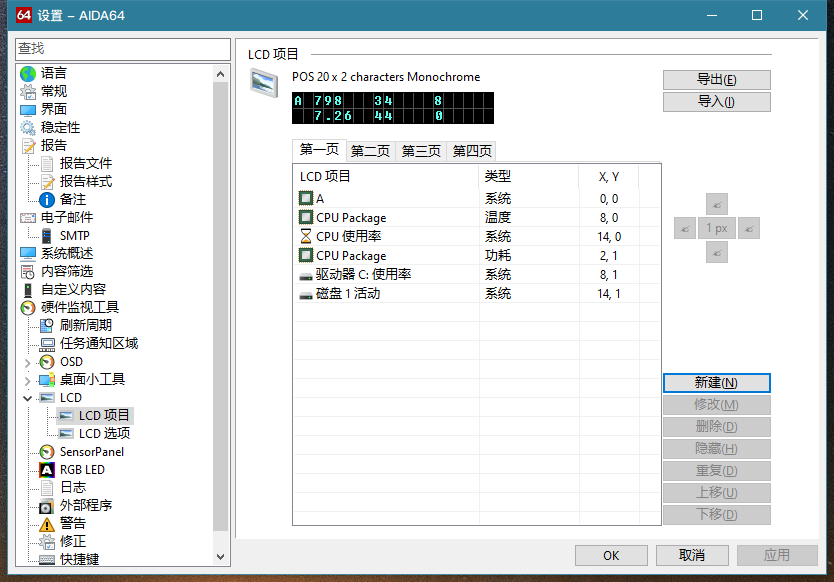The height and width of the screenshot is (582, 834).
Task: Click the 类型 column header
Action: [498, 176]
